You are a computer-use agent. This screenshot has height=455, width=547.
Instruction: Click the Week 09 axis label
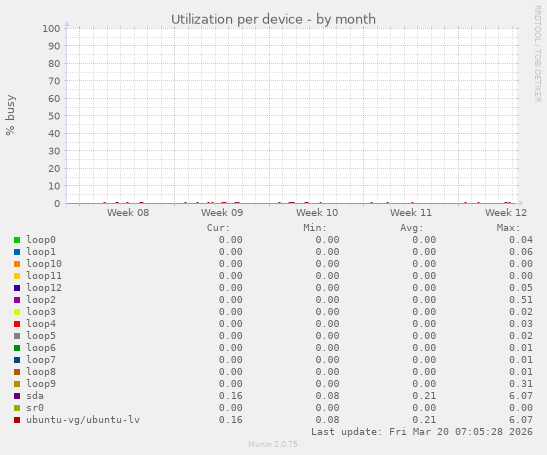tap(222, 212)
